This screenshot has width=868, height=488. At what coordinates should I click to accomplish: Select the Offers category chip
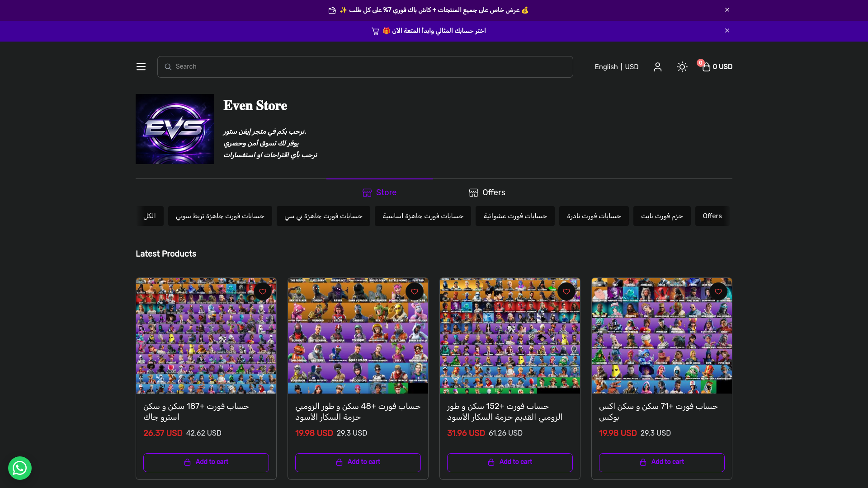pos(712,216)
